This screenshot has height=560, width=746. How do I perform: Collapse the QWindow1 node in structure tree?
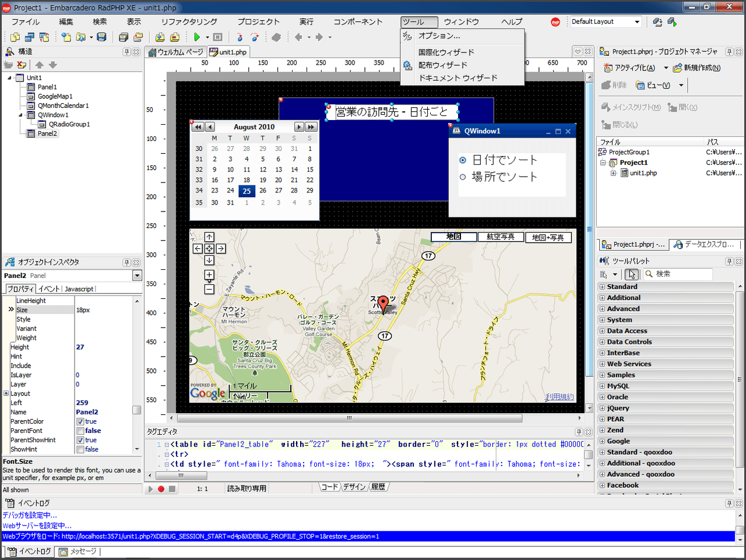click(x=20, y=115)
